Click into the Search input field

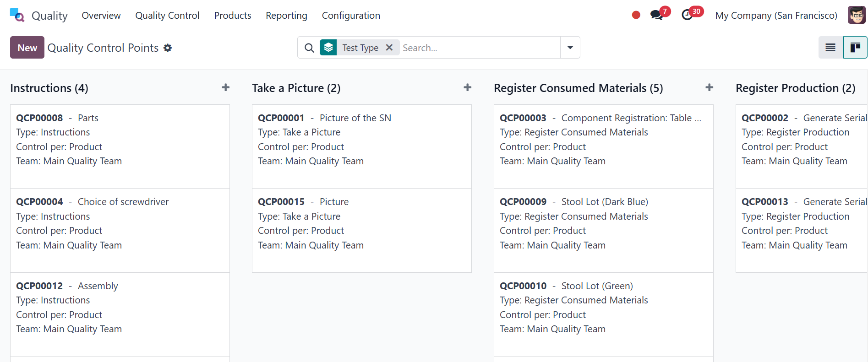(479, 48)
